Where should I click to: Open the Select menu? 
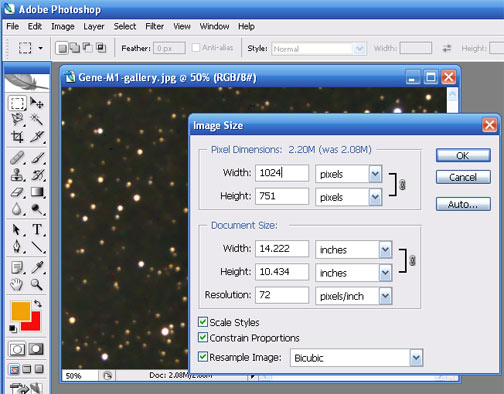[x=125, y=26]
